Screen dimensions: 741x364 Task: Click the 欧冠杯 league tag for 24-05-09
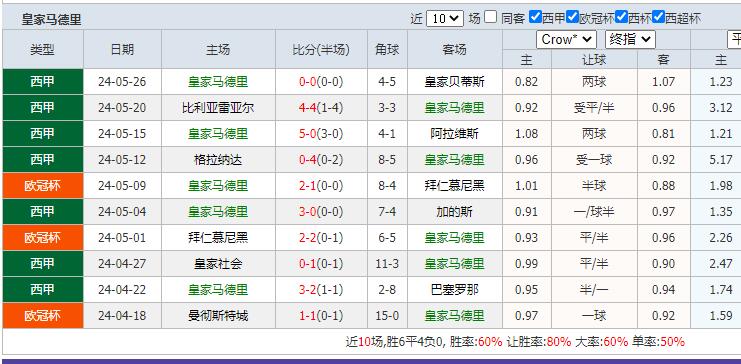[43, 186]
